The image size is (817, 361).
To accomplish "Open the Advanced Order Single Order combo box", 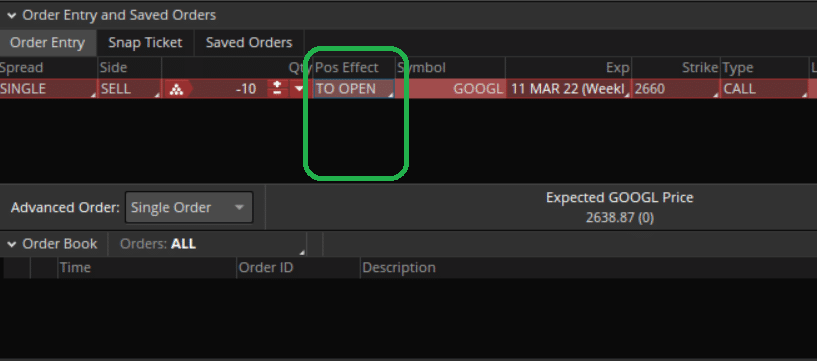I will point(189,207).
